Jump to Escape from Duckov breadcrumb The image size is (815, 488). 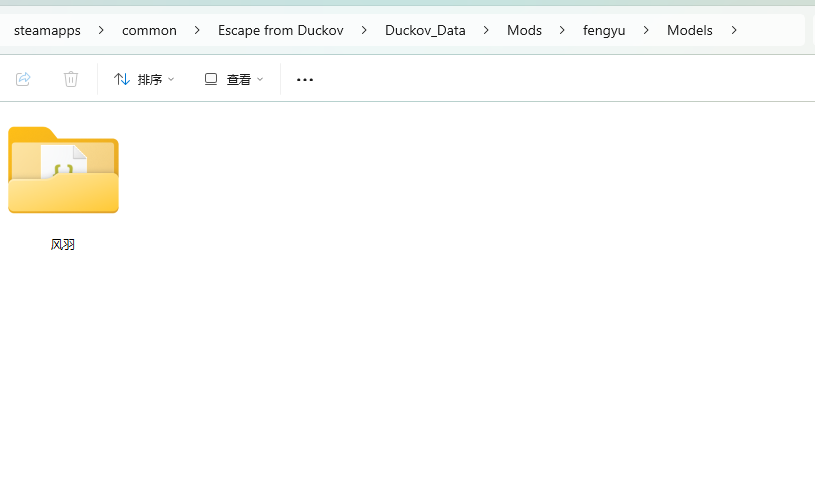point(280,30)
